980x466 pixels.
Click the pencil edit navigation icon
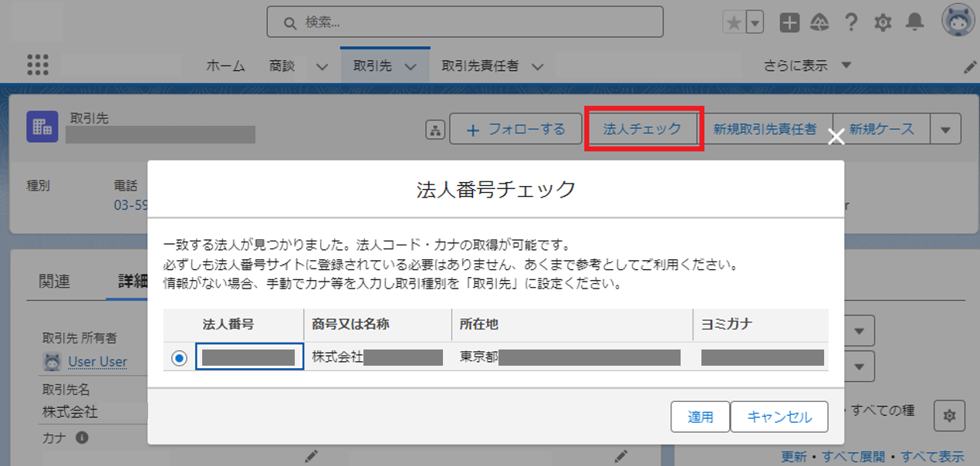pyautogui.click(x=970, y=67)
